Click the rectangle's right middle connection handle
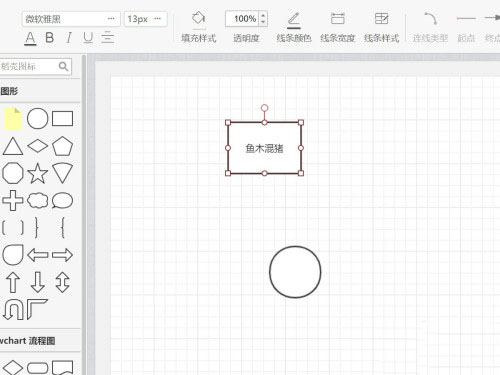Image resolution: width=500 pixels, height=375 pixels. click(301, 148)
